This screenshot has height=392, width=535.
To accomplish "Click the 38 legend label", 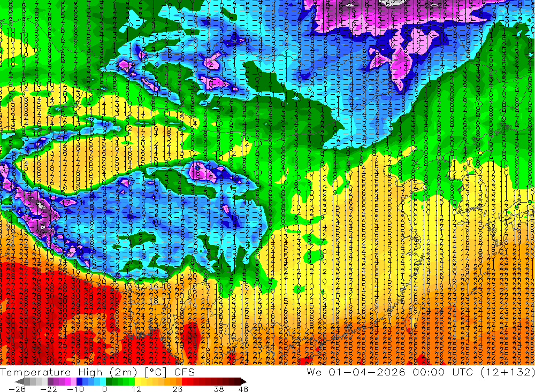I will [x=219, y=389].
